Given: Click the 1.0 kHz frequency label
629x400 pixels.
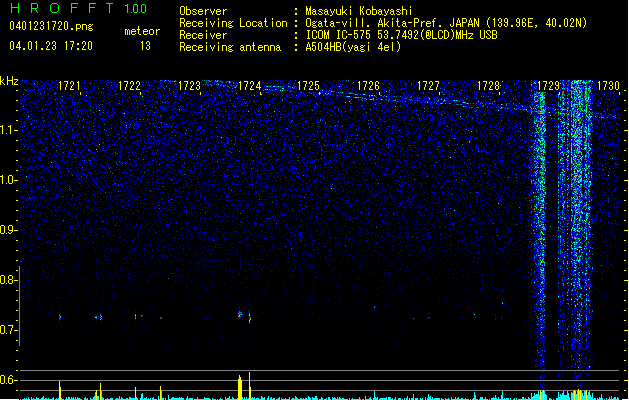Looking at the screenshot, I should tap(8, 180).
